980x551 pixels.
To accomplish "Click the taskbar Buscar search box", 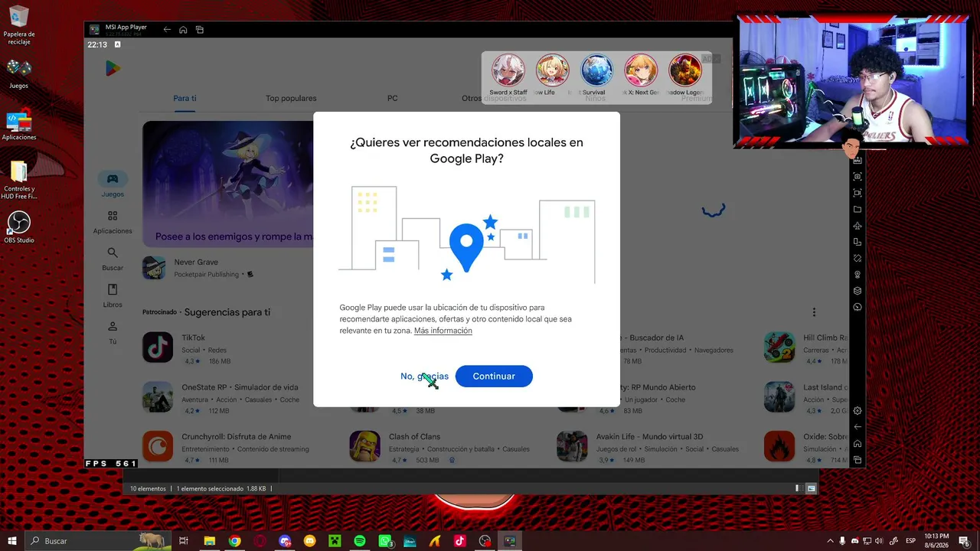I will pyautogui.click(x=98, y=541).
